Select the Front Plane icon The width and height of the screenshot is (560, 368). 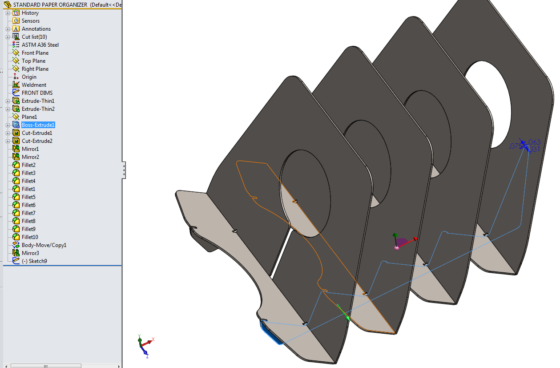(x=16, y=53)
